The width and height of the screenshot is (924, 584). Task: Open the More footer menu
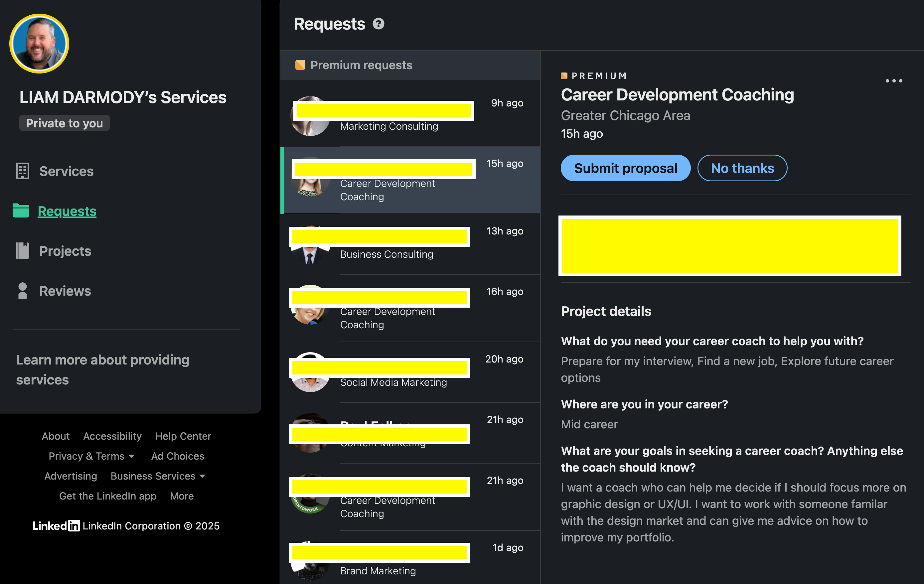coord(182,496)
